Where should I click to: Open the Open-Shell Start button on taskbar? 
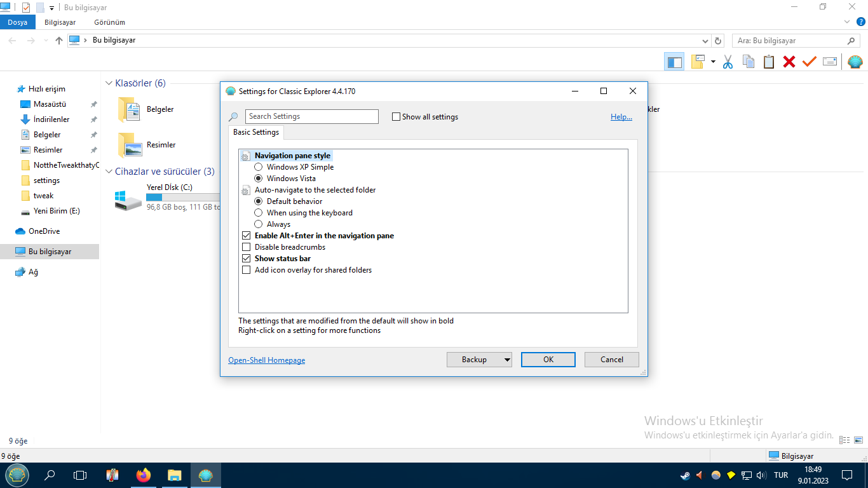pyautogui.click(x=17, y=475)
